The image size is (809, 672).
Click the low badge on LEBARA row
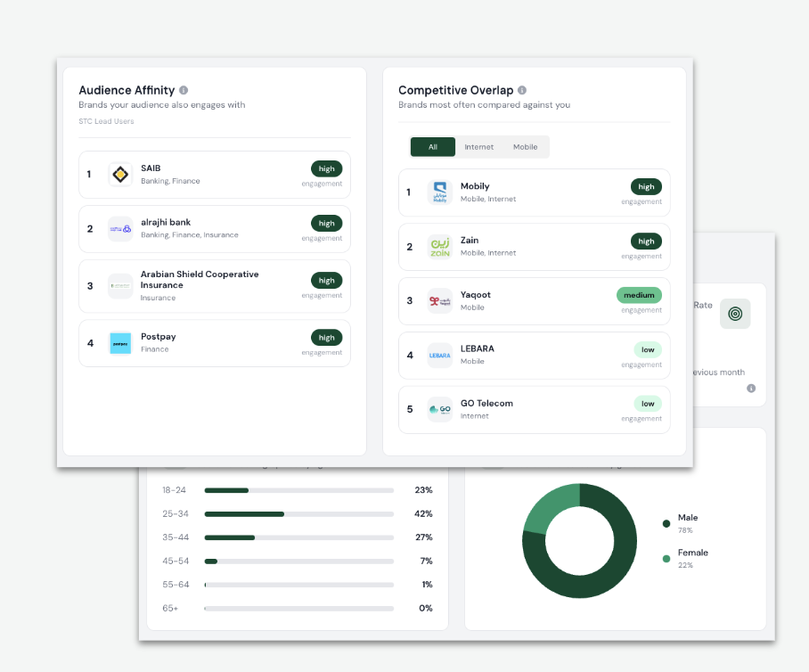click(x=648, y=349)
